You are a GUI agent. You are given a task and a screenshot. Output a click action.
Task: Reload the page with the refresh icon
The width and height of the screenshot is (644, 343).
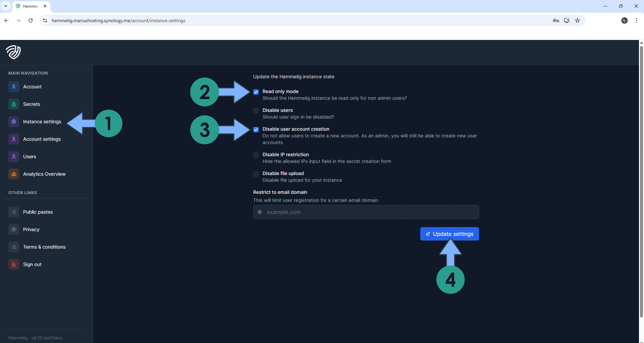click(x=31, y=20)
